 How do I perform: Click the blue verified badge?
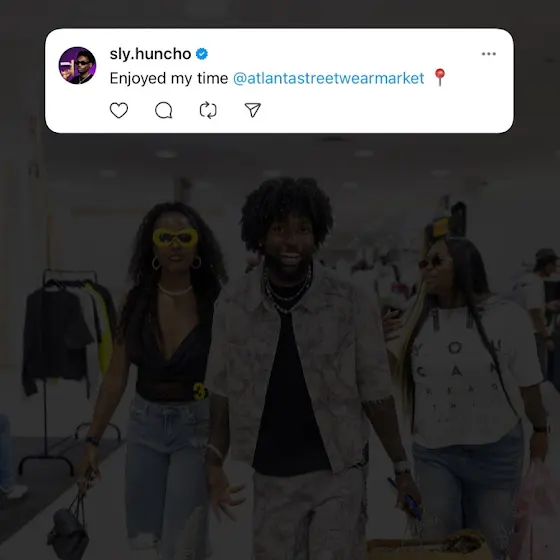tap(202, 54)
